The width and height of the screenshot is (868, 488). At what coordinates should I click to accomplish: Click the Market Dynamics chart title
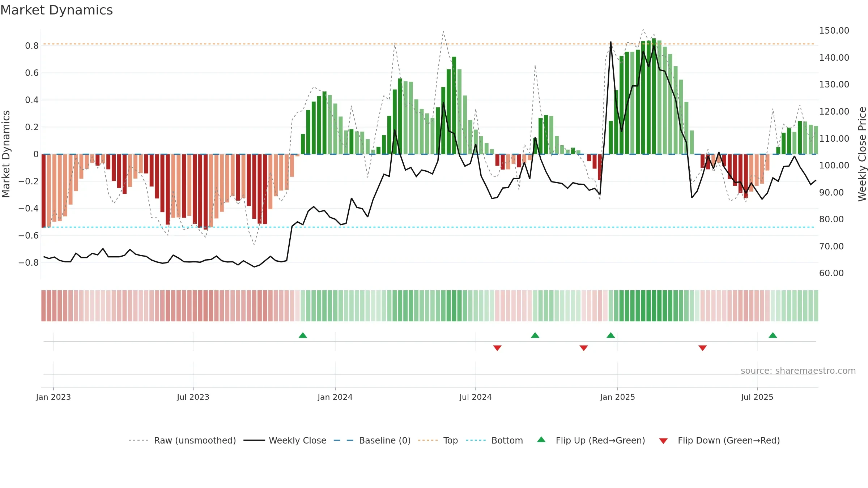pyautogui.click(x=57, y=10)
